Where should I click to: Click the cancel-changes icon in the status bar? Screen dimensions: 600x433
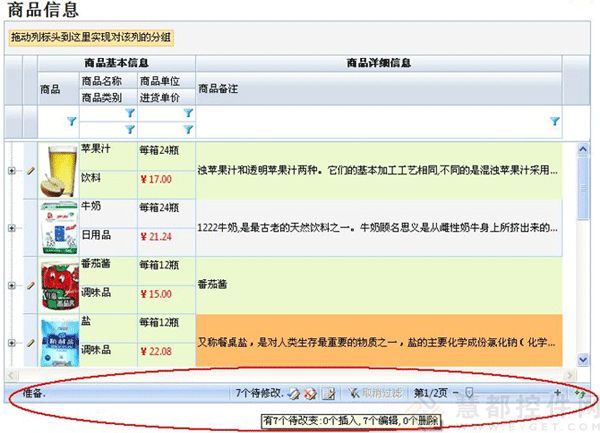point(310,393)
